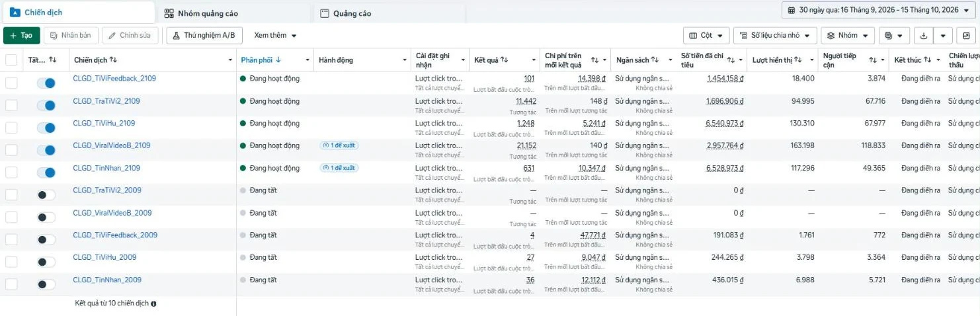Open '1 đề xuất' badge for CLGD_ViralVideoB_2109
This screenshot has width=980, height=316.
pos(339,145)
